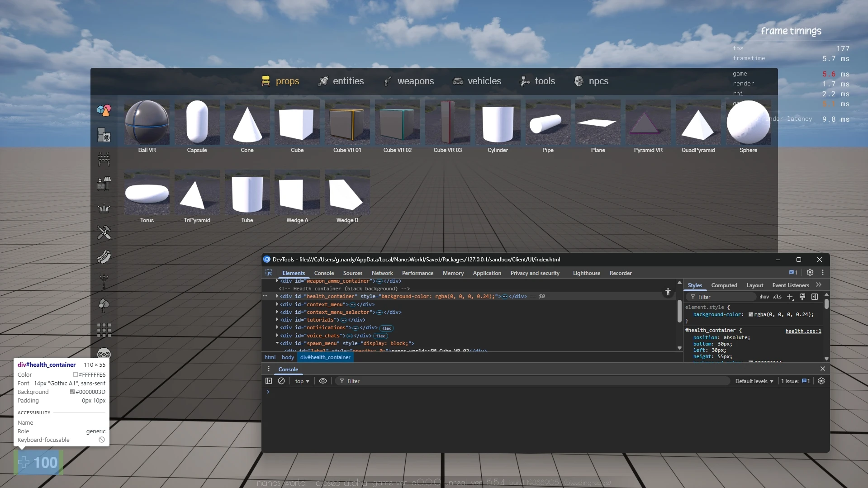Click the issues counter in DevTools toolbar
Viewport: 868px width, 488px height.
coord(793,272)
